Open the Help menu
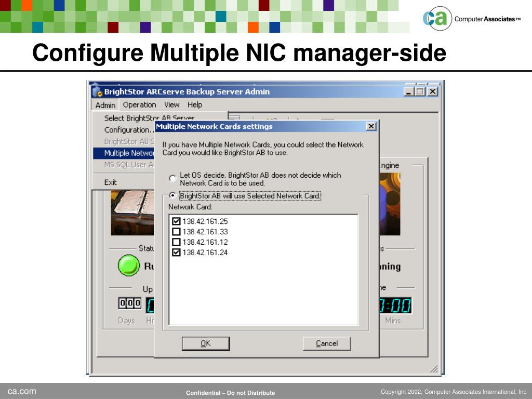Image resolution: width=532 pixels, height=399 pixels. tap(195, 105)
